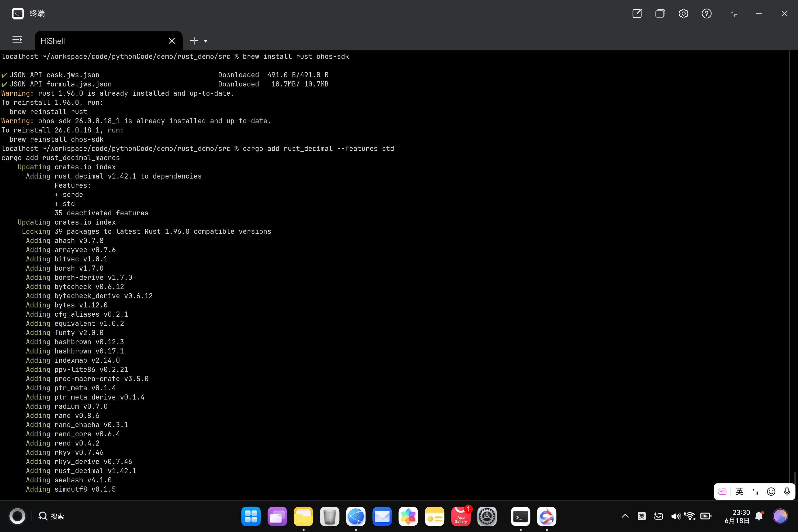This screenshot has height=532, width=798.
Task: Open the clock showing 23:30
Action: pyautogui.click(x=737, y=516)
